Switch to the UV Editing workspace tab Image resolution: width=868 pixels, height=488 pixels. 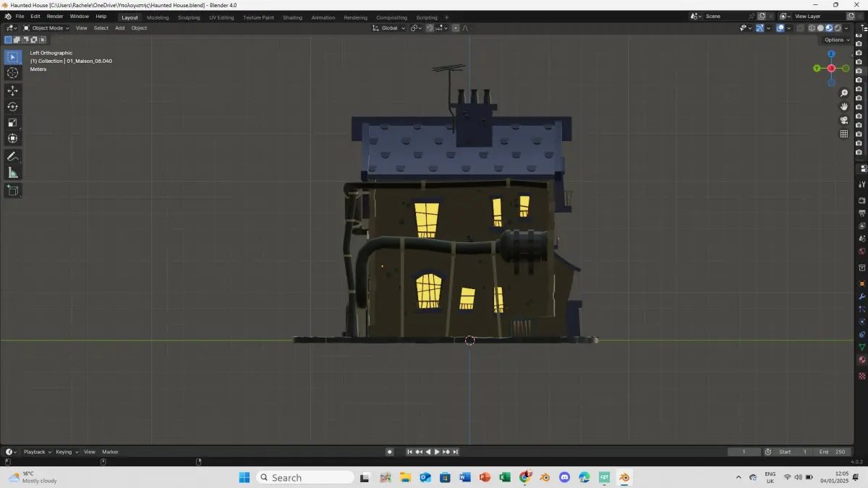point(221,17)
